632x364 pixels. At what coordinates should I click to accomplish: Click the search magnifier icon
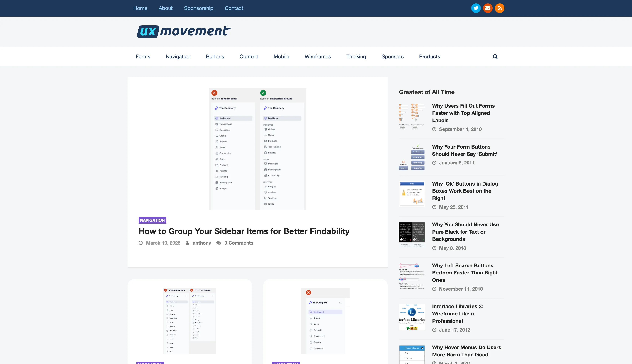pos(495,57)
